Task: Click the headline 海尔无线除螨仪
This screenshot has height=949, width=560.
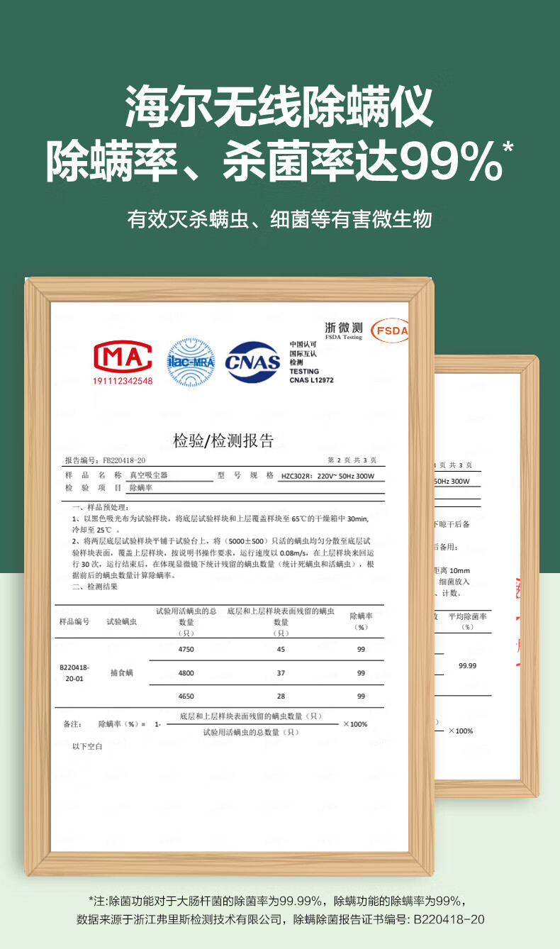Action: tap(279, 109)
